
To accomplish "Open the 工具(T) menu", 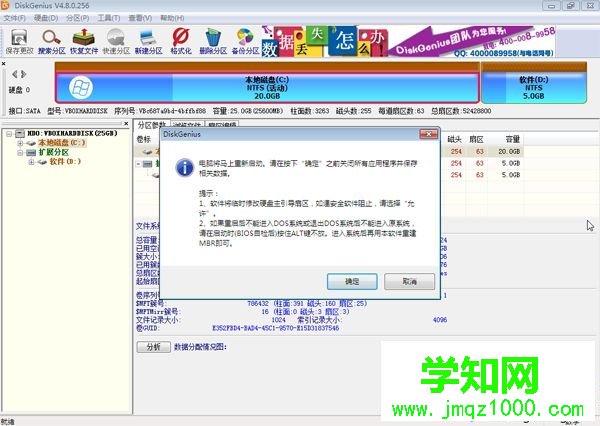I will [x=109, y=18].
